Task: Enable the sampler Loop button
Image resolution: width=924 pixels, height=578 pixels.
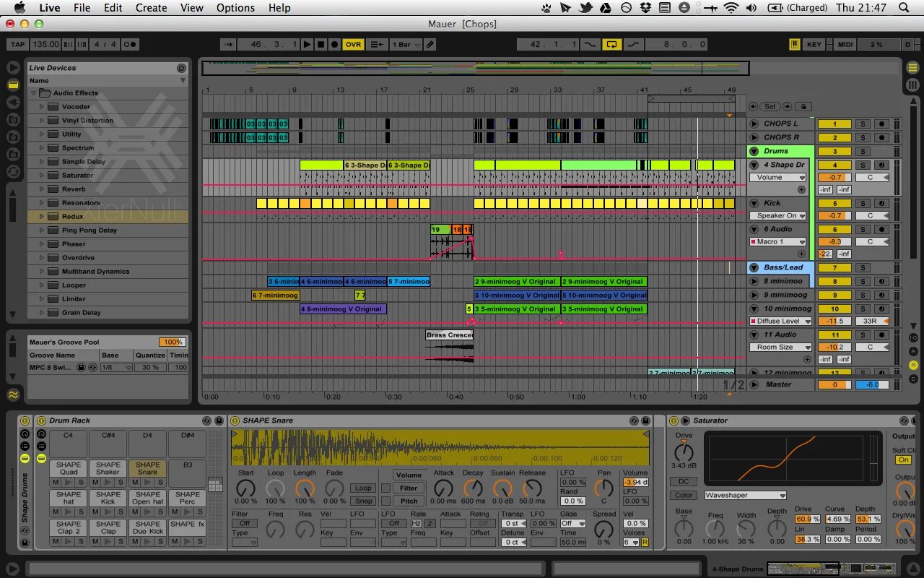Action: [363, 488]
